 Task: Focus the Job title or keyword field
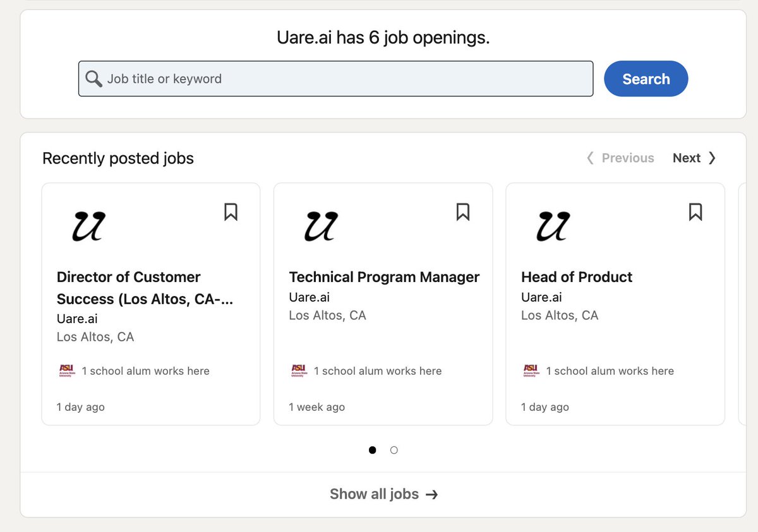[x=335, y=79]
